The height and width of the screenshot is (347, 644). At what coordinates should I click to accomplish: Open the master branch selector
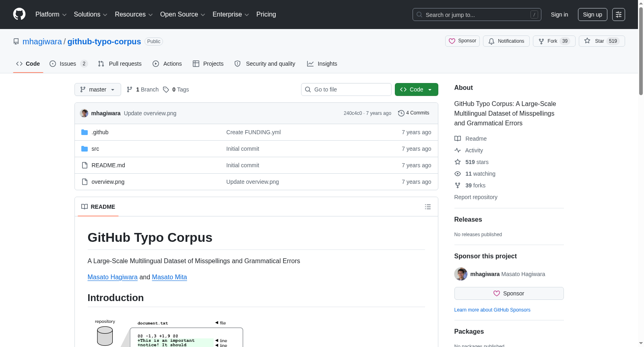click(x=98, y=89)
